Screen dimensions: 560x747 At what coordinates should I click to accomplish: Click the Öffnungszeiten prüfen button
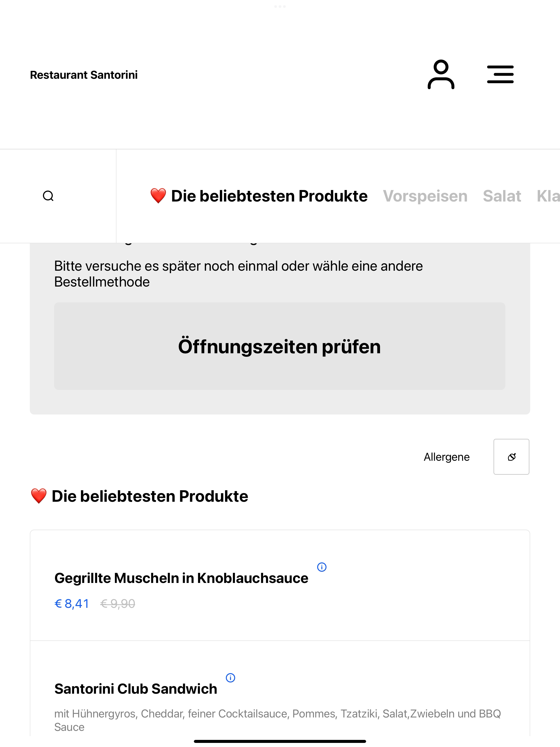[x=280, y=346]
